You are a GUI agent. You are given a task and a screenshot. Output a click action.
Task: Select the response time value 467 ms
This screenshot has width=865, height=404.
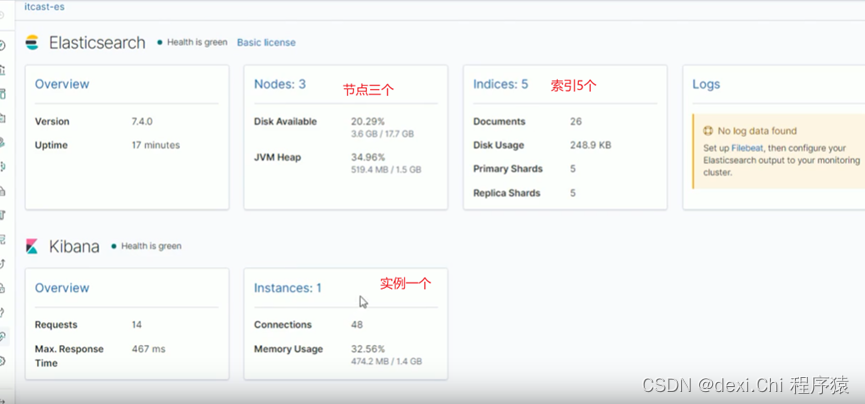click(x=148, y=349)
